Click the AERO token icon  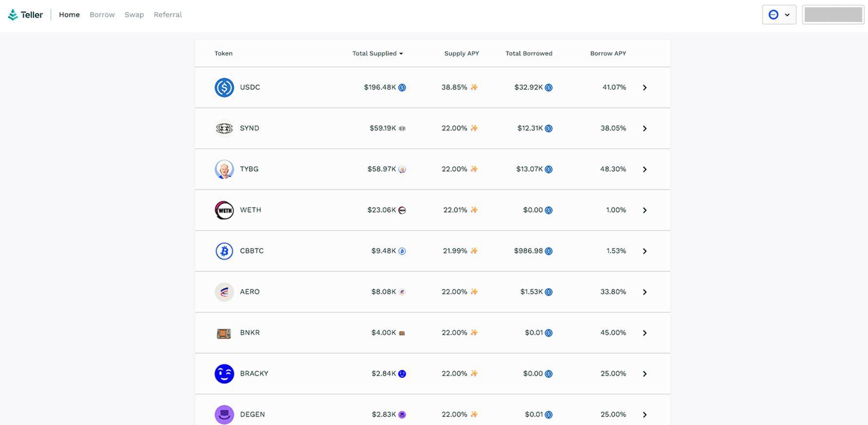(224, 292)
